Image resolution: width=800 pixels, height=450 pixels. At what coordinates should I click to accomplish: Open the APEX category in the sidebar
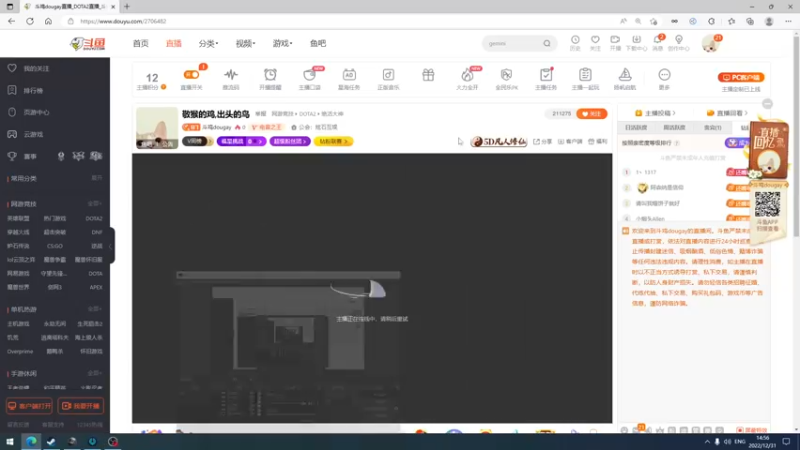click(x=96, y=287)
